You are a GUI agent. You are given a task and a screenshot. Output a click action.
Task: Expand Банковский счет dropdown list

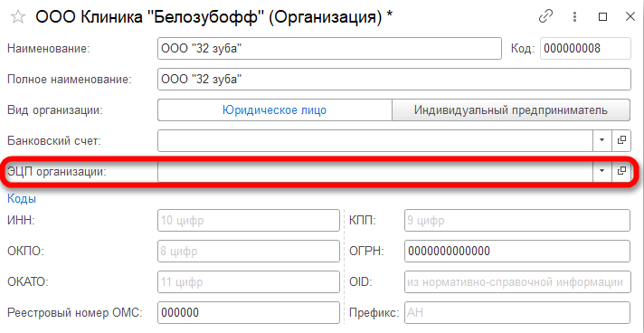click(602, 140)
